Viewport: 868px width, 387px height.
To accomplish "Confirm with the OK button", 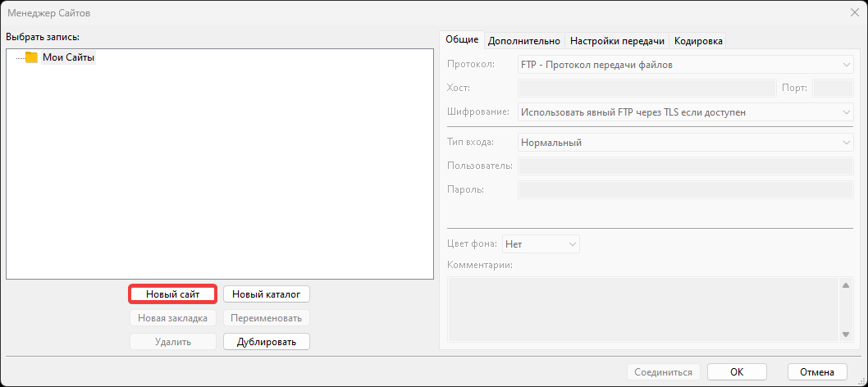I will coord(737,372).
